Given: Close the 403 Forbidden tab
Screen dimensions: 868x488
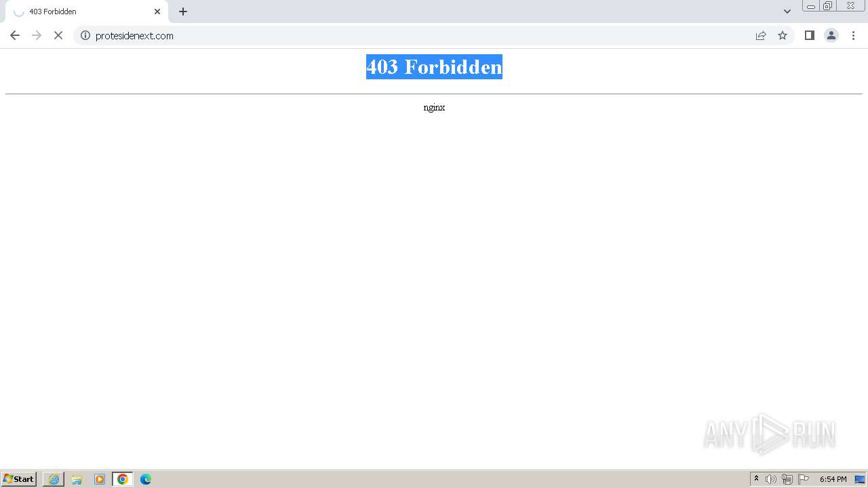Looking at the screenshot, I should click(157, 12).
